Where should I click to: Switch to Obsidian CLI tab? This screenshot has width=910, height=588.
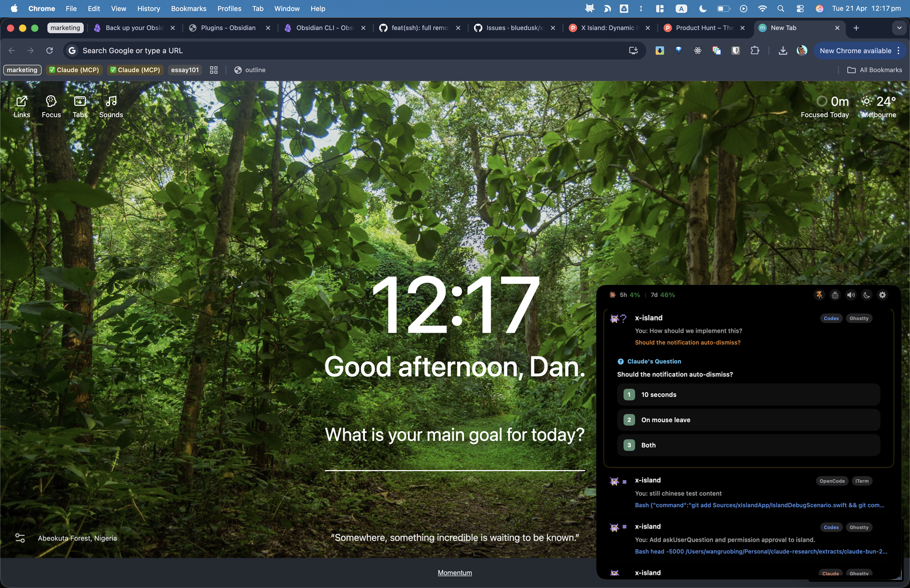tap(324, 28)
